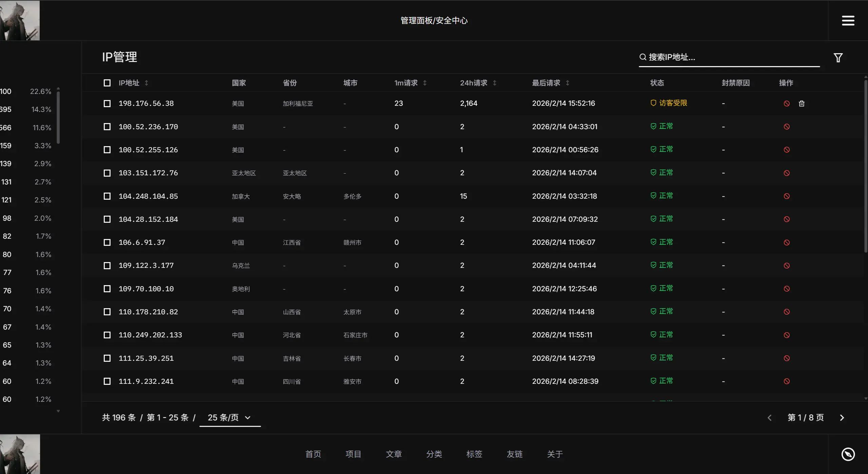Click ban icon for 111.9.232.241

pos(787,381)
